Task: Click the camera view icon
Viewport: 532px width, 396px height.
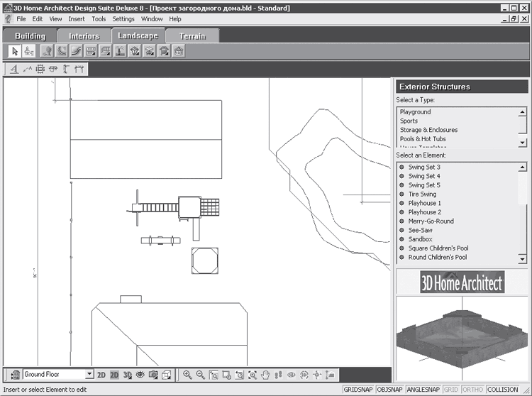Action: click(x=153, y=375)
